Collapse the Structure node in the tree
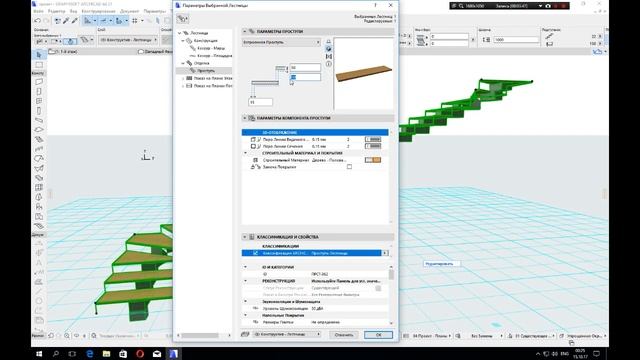This screenshot has height=360, width=640. pos(183,40)
